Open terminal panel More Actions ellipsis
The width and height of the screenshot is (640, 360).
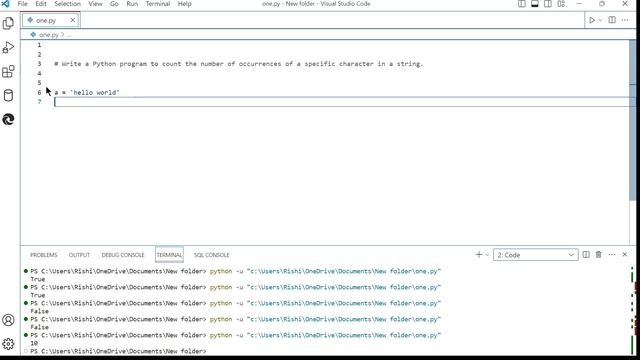click(x=611, y=254)
